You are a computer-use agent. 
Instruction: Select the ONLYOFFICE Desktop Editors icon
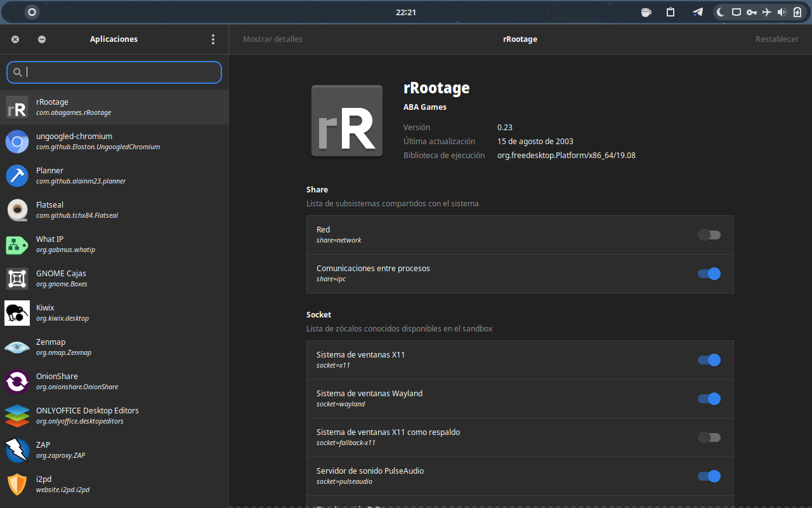click(x=17, y=416)
